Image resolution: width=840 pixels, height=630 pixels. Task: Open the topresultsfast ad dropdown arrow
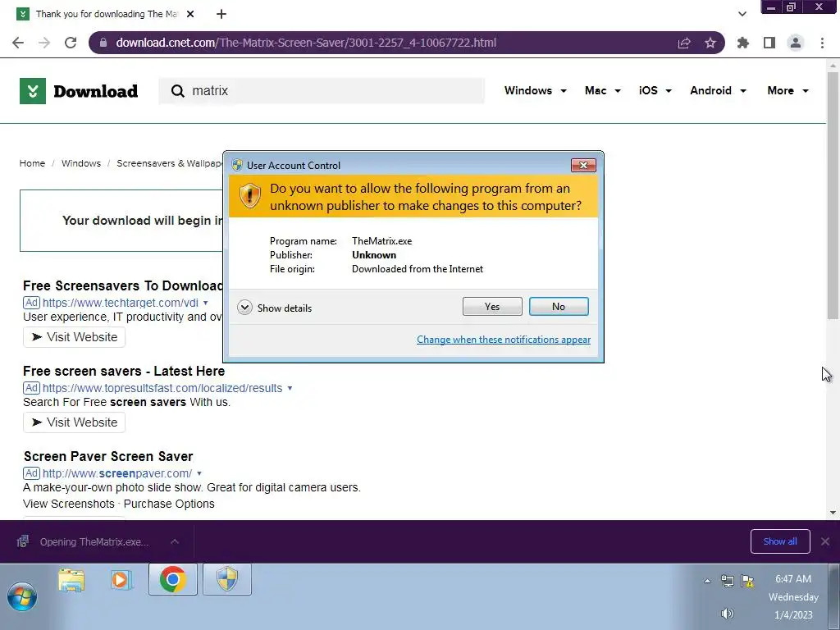[290, 388]
